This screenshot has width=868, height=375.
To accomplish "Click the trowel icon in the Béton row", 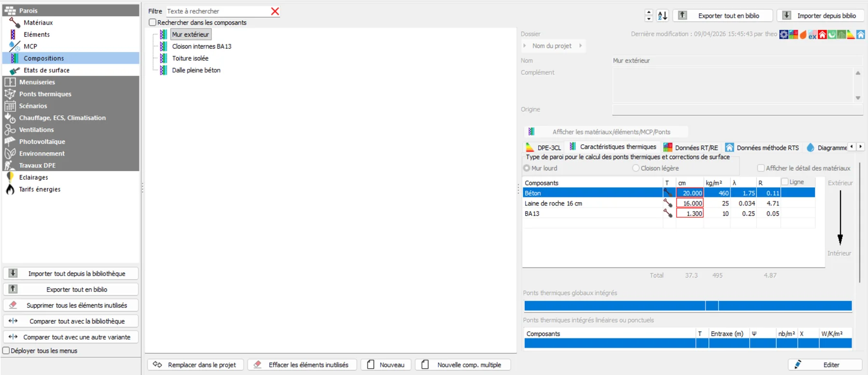I will (668, 193).
